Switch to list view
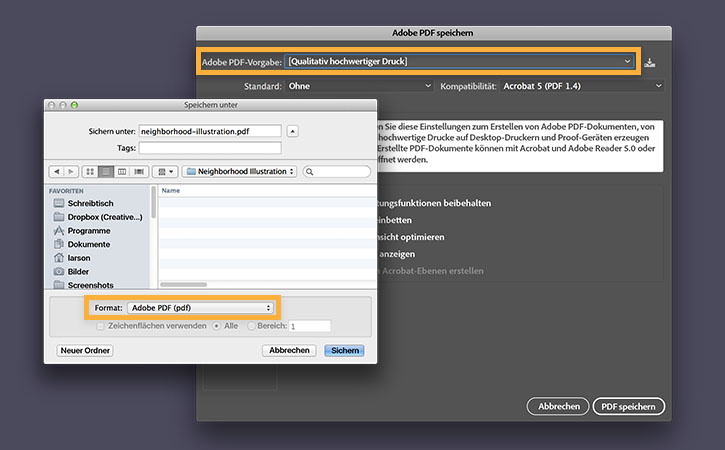Screen dimensions: 725x450 tap(106, 172)
